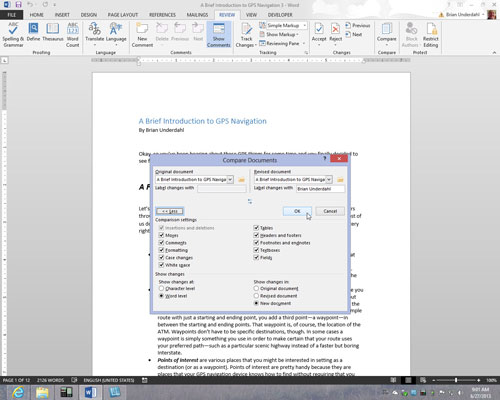The height and width of the screenshot is (400, 500).
Task: Click OK in Compare Documents
Action: [x=297, y=211]
